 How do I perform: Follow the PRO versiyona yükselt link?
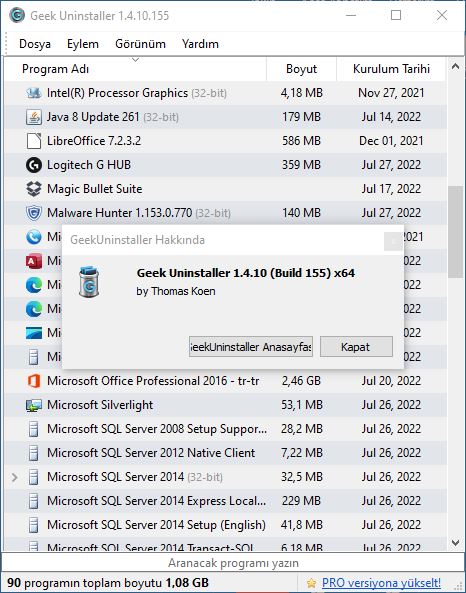381,583
